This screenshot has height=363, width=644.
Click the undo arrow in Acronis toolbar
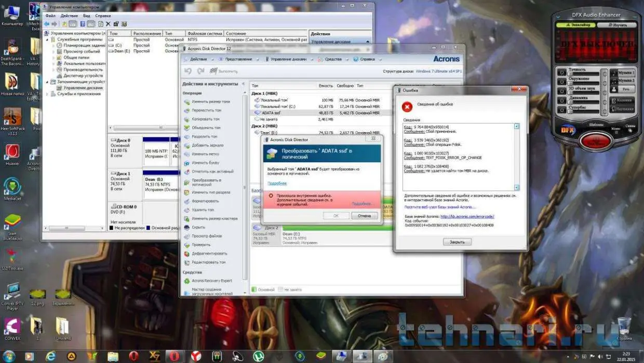(189, 71)
